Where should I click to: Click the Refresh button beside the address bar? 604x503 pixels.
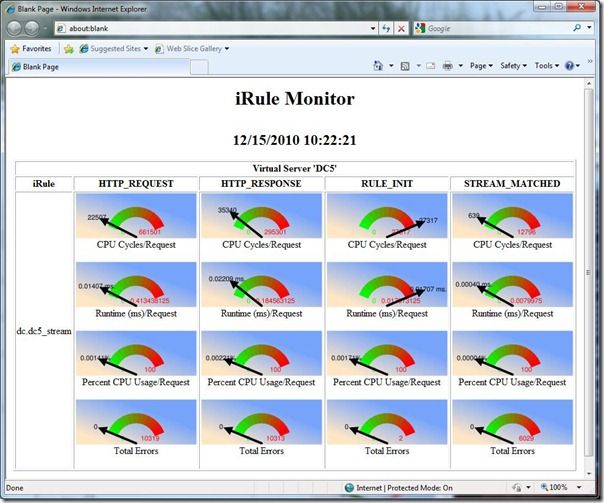tap(386, 28)
